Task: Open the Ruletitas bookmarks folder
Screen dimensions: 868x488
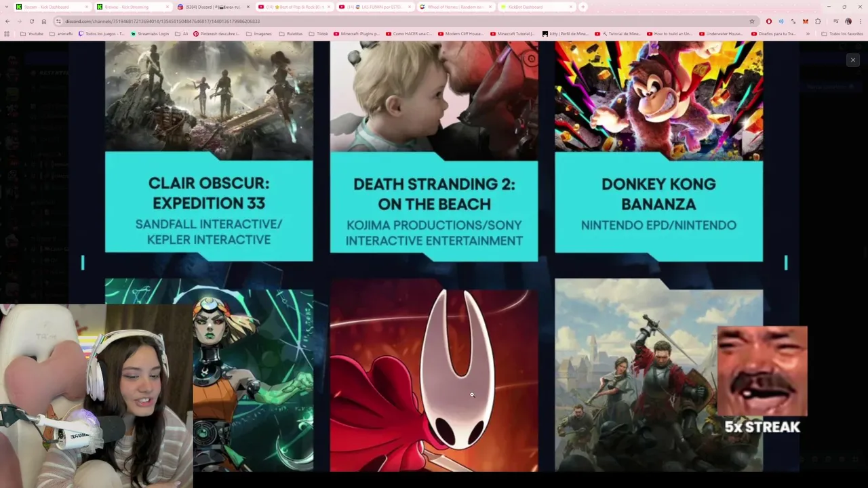Action: point(291,33)
